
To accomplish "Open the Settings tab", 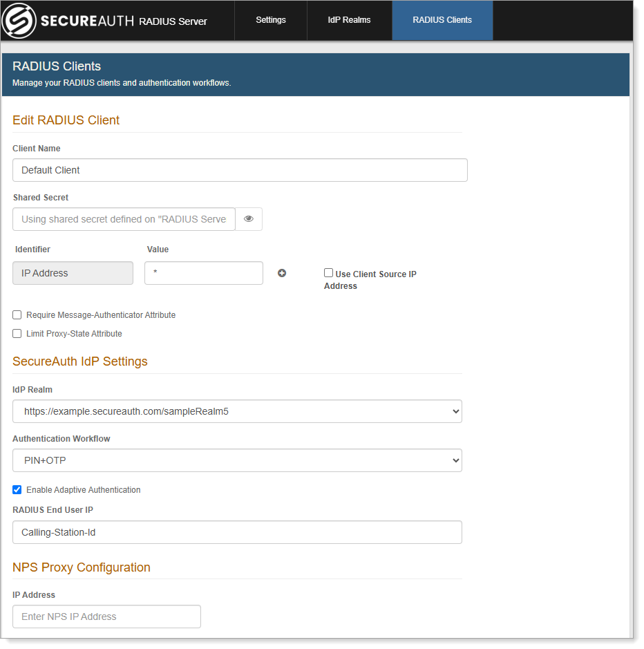I will [x=271, y=20].
